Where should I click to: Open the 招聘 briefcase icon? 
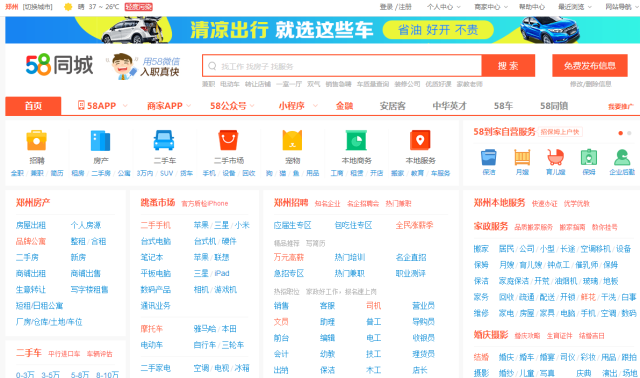pos(36,141)
